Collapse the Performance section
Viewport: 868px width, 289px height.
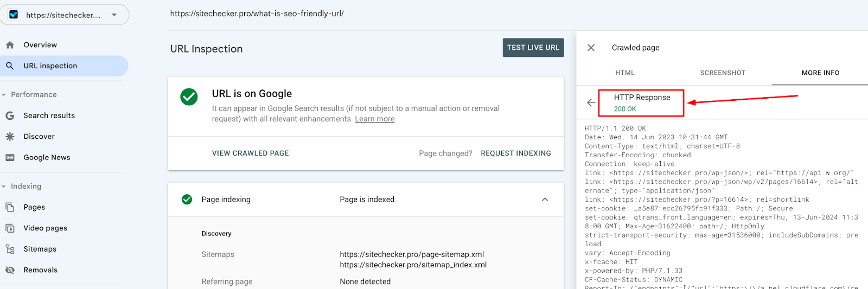[34, 94]
